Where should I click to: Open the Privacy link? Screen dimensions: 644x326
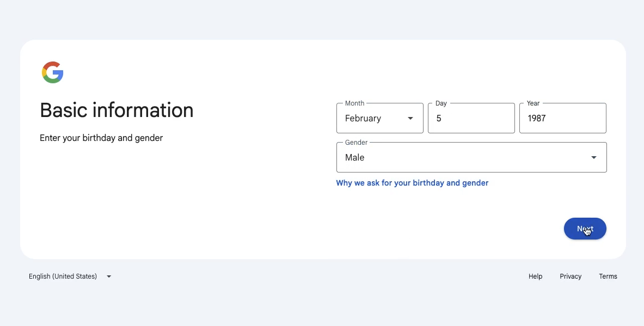point(571,276)
